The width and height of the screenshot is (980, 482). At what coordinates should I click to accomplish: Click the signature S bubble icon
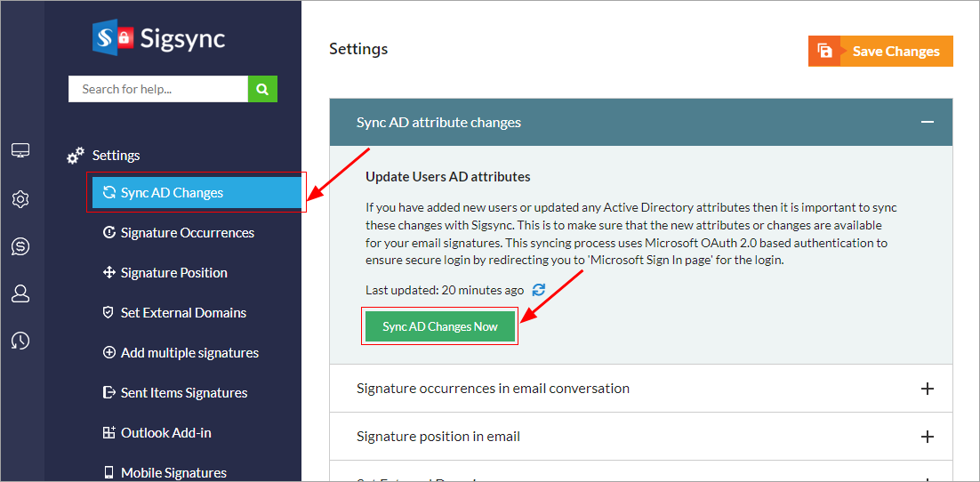point(20,246)
